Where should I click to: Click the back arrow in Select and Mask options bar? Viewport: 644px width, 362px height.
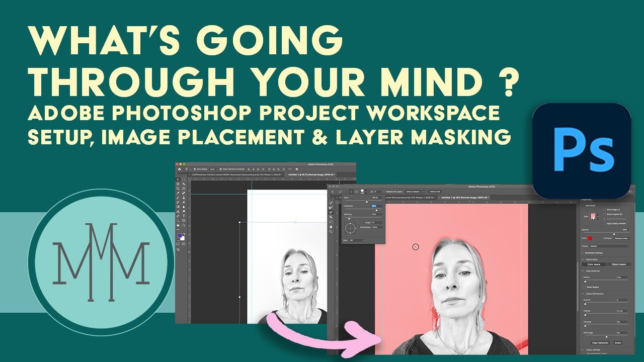click(333, 192)
